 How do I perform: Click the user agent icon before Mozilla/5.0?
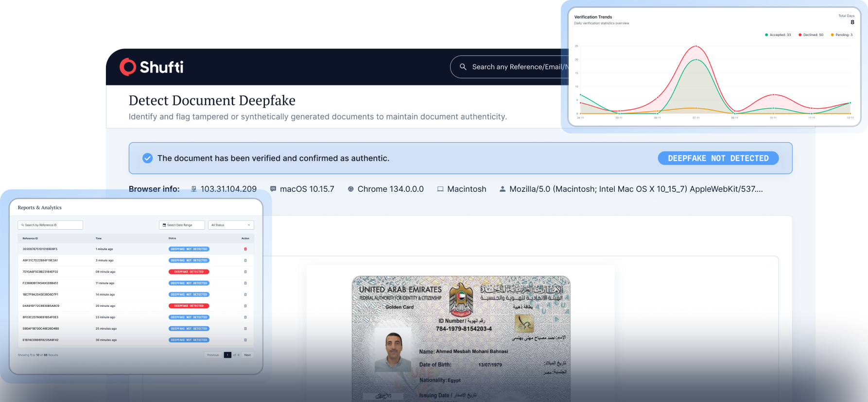pos(503,189)
